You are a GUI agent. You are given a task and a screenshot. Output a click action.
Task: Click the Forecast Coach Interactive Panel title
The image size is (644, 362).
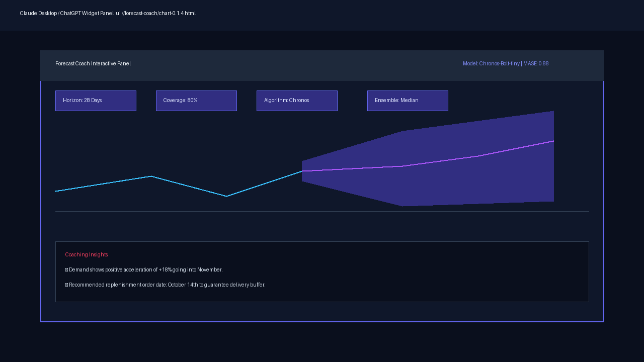pos(93,64)
